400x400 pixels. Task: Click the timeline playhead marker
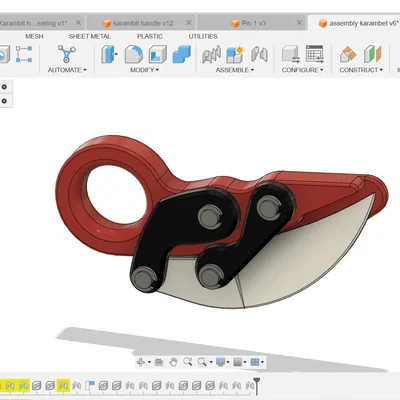pyautogui.click(x=256, y=386)
